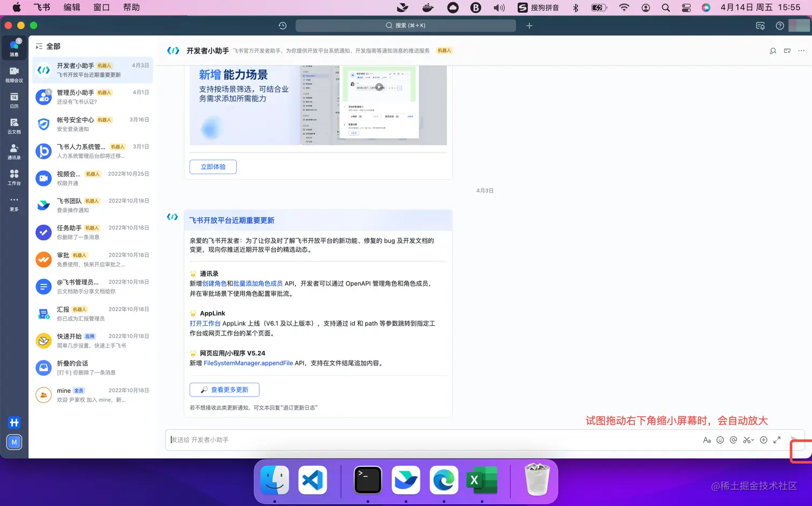Click the 立即体验 button

pyautogui.click(x=213, y=167)
